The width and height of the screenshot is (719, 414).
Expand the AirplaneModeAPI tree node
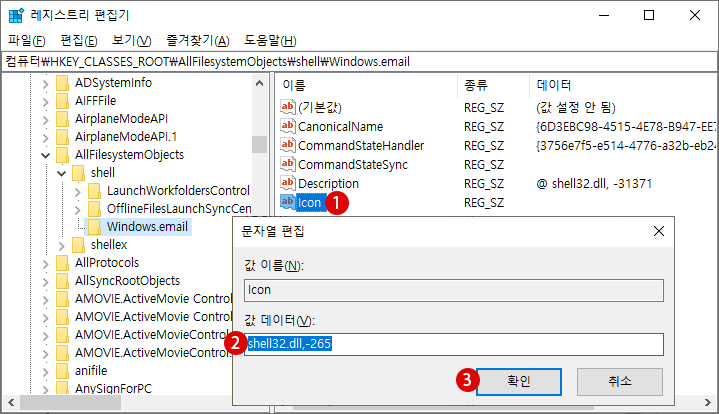tap(45, 120)
